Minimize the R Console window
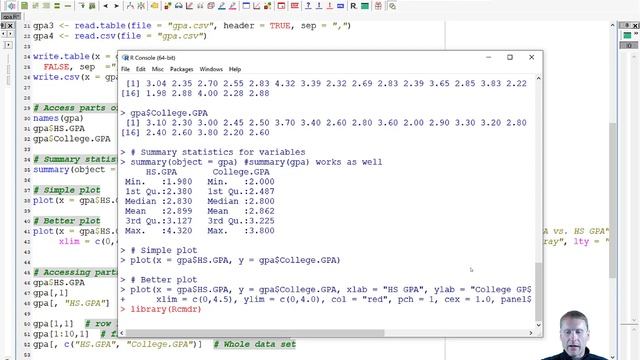This screenshot has width=640, height=360. pyautogui.click(x=489, y=57)
